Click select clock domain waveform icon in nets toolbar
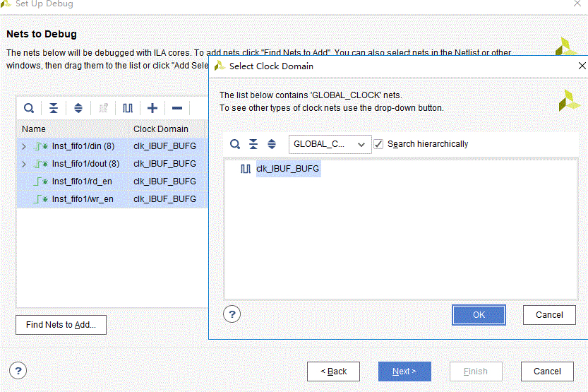Viewport: 588px width, 392px height. 128,108
